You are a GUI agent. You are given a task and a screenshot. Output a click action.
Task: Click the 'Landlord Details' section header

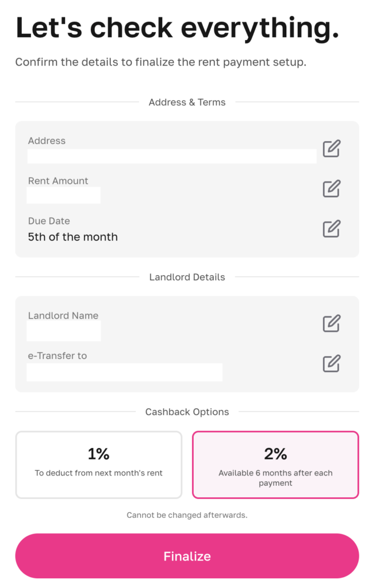pyautogui.click(x=187, y=277)
